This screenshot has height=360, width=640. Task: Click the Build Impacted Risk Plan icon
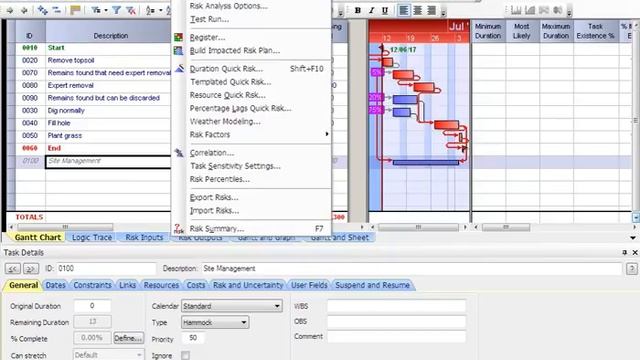pyautogui.click(x=178, y=51)
